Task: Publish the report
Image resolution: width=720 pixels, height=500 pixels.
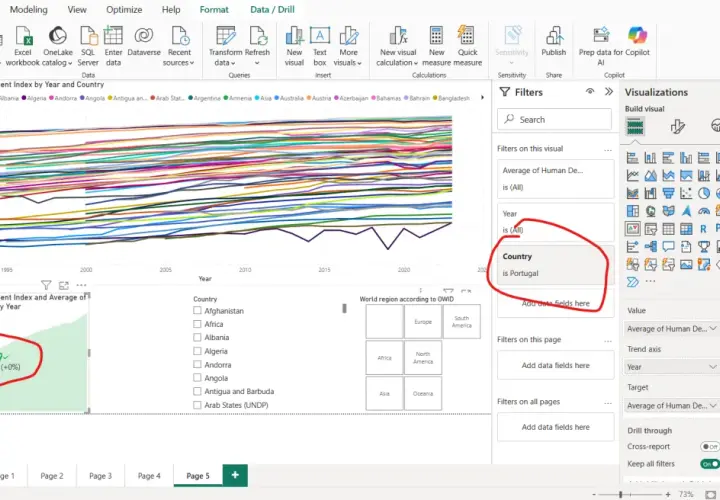Action: coord(553,41)
